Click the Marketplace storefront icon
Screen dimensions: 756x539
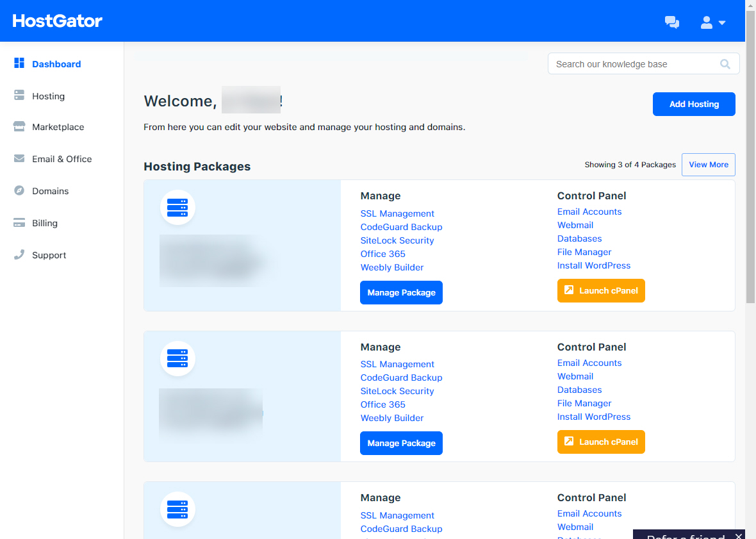[19, 126]
